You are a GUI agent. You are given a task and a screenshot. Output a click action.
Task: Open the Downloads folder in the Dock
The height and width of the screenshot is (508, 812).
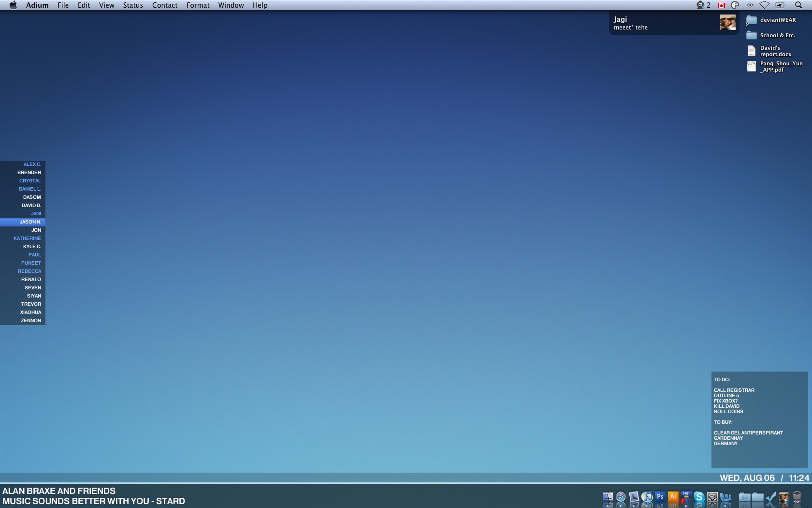click(745, 498)
